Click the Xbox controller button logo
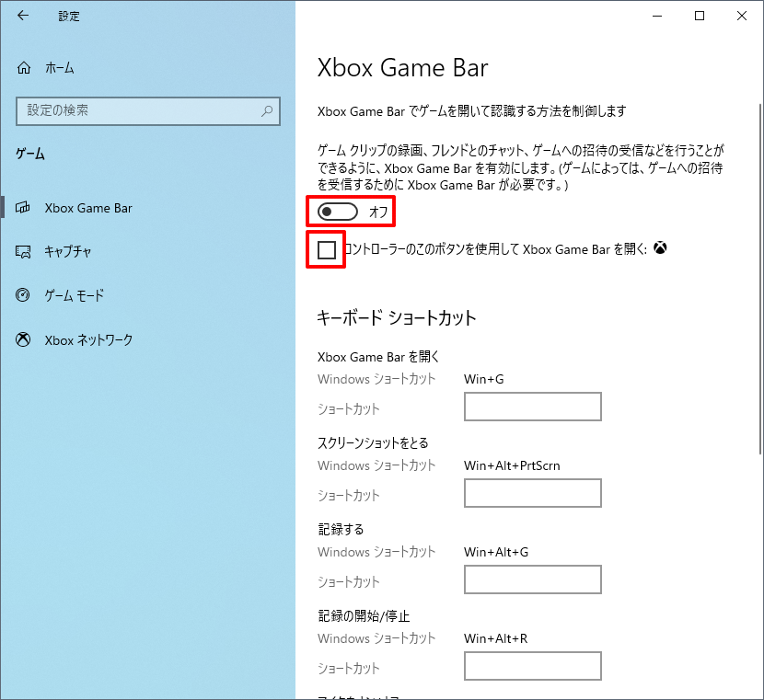This screenshot has width=764, height=700. pyautogui.click(x=660, y=247)
